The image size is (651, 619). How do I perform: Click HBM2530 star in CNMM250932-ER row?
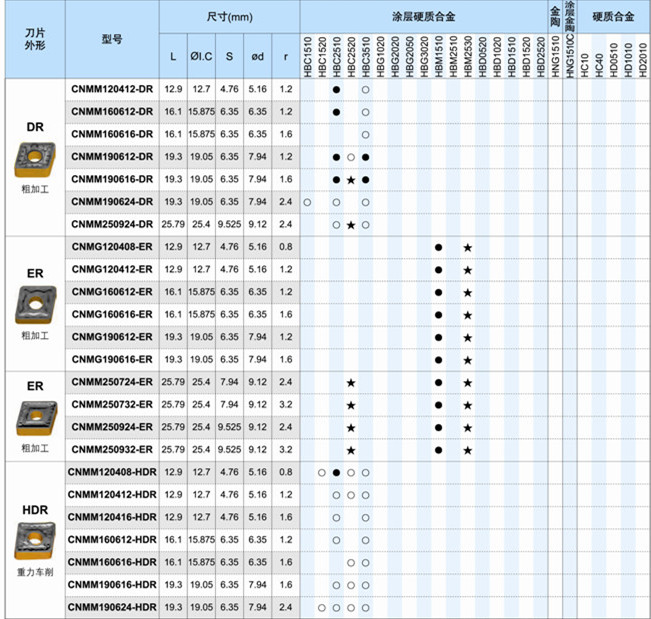pos(468,450)
